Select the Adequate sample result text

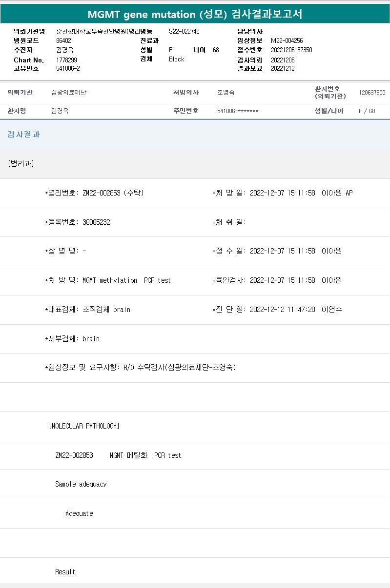[79, 513]
